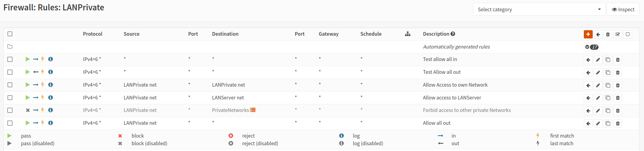Click the Inspect button

coord(623,9)
